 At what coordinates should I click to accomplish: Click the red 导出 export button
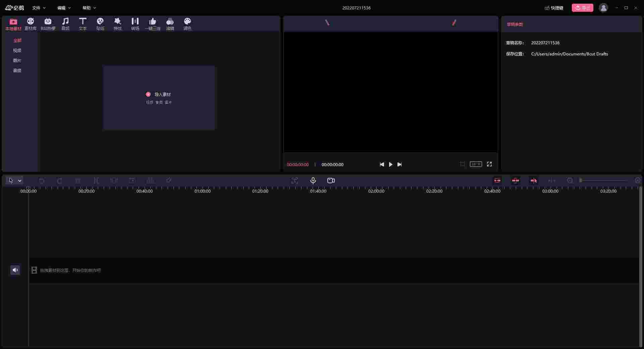pos(582,8)
